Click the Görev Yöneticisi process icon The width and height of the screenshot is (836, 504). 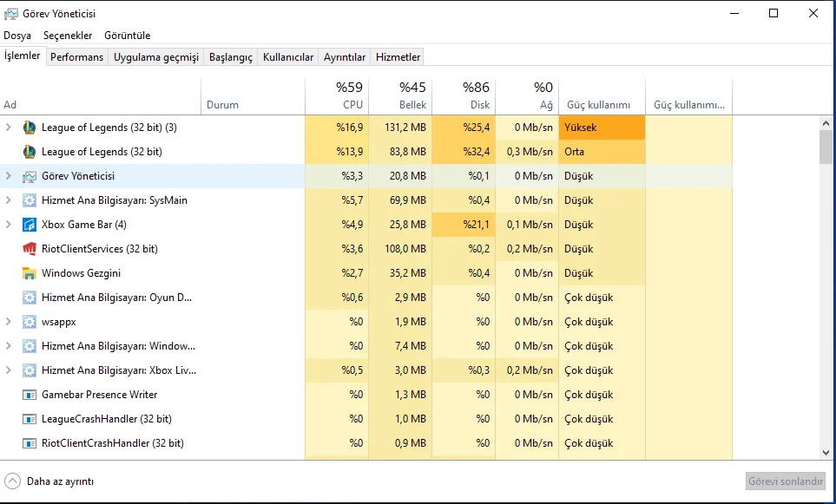pos(29,176)
